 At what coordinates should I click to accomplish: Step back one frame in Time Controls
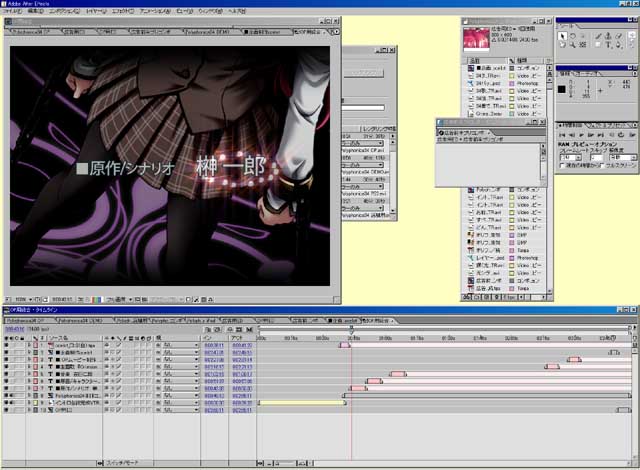tap(571, 135)
